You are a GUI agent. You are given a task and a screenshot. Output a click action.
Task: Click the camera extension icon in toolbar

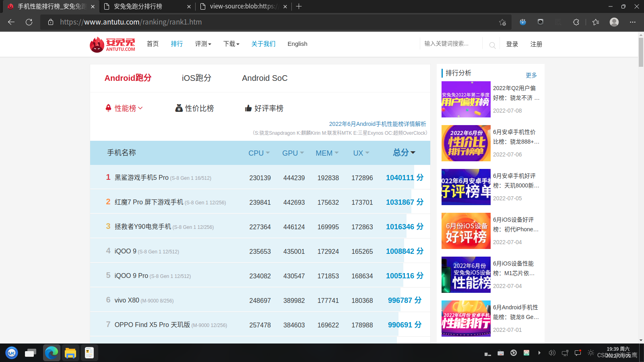pos(541,22)
